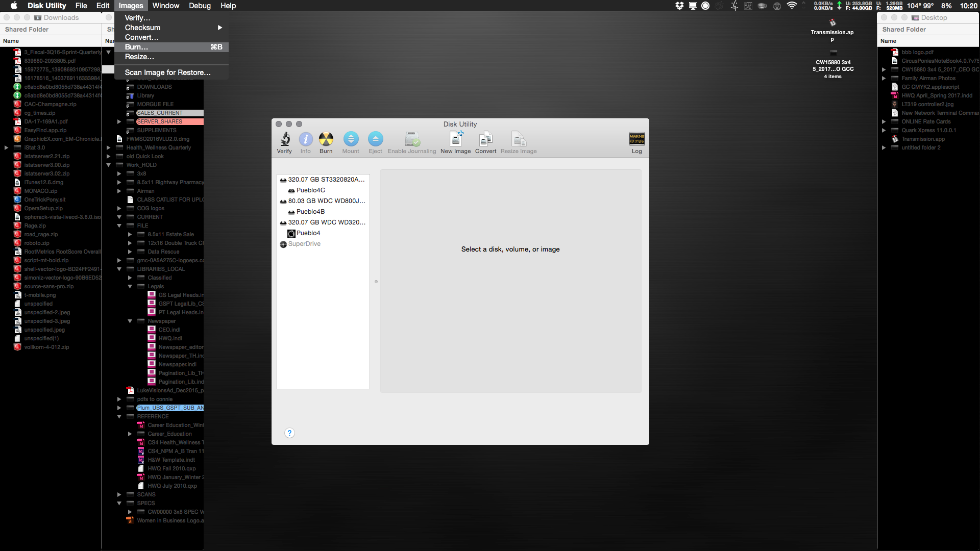Screen dimensions: 980x551
Task: Open the Debug menu
Action: pos(200,6)
